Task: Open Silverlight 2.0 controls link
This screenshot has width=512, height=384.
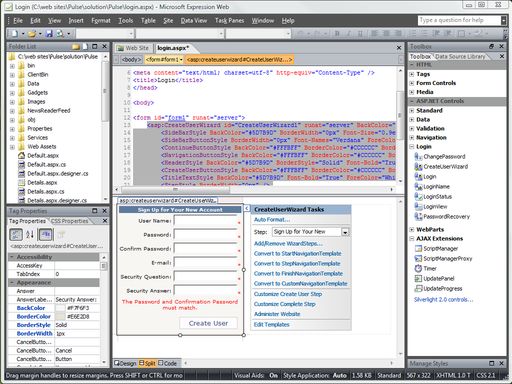Action: (443, 299)
